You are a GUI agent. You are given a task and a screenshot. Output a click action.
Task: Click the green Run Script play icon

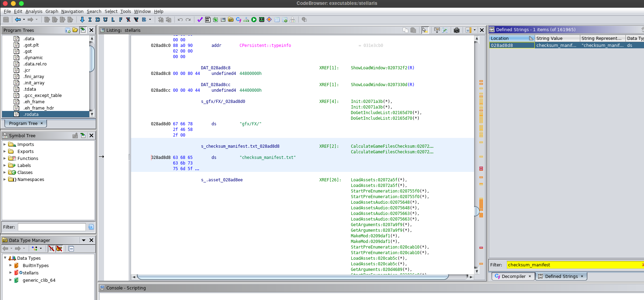pos(254,20)
